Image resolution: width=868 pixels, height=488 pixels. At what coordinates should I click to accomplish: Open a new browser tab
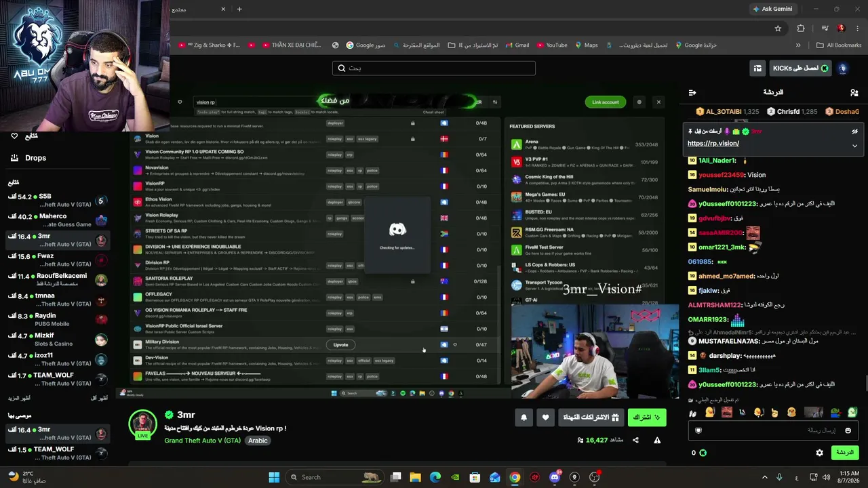239,9
